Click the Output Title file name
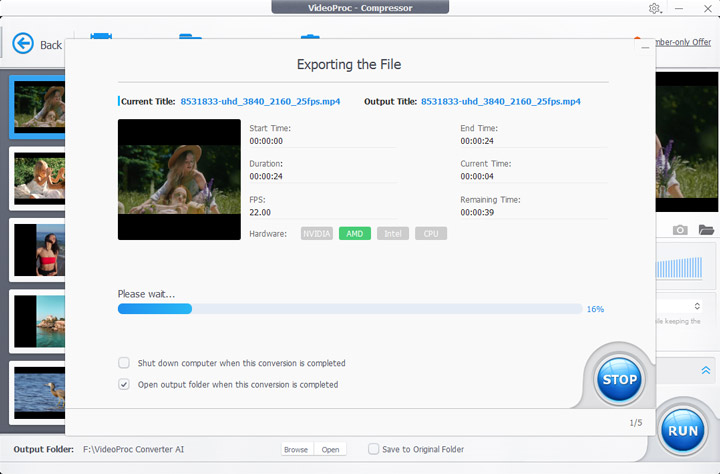 pos(501,102)
